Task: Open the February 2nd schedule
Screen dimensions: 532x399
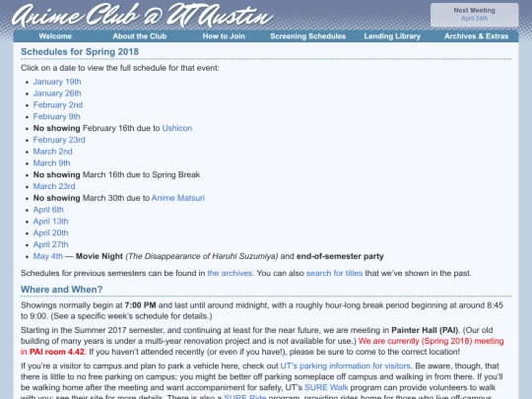Action: [58, 104]
